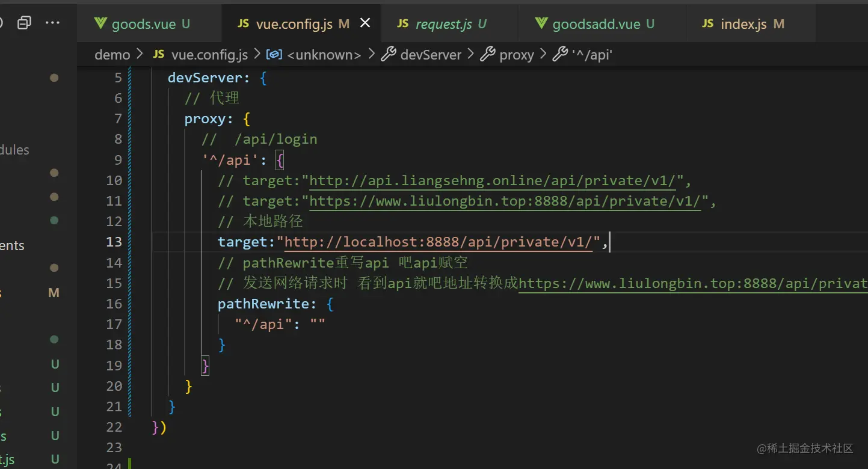868x469 pixels.
Task: Collapse all folders in the explorer
Action: pyautogui.click(x=24, y=23)
